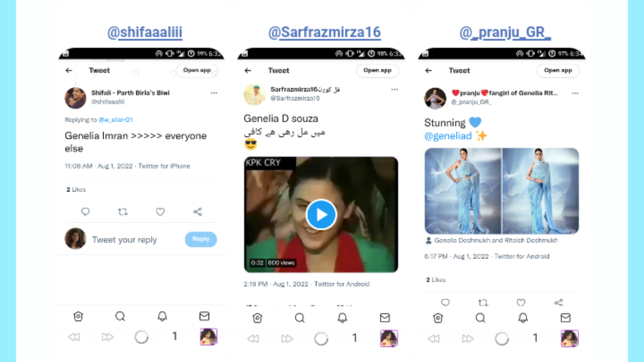Viewport: 644px width, 362px height.
Task: Open three-dot menu on pranju's tweet
Action: pyautogui.click(x=575, y=93)
